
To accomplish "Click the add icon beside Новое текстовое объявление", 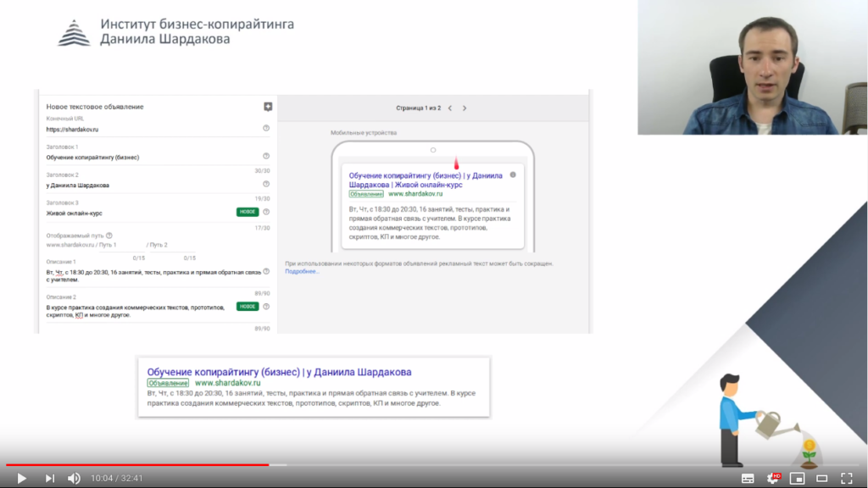I will tap(268, 106).
